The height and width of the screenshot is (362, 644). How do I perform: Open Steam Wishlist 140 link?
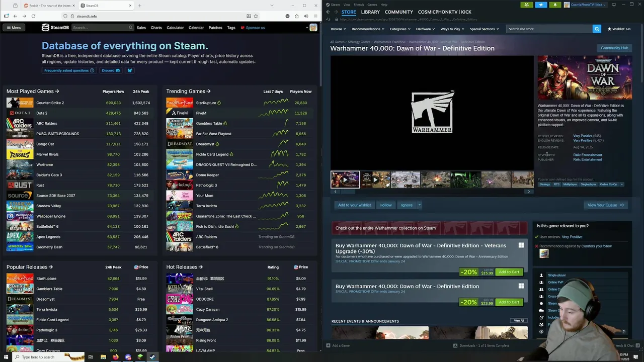click(619, 29)
